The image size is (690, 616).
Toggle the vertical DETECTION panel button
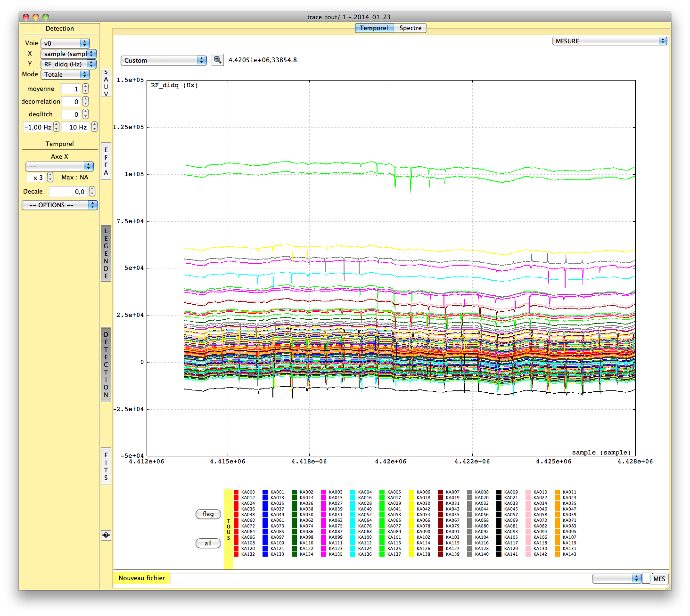[106, 365]
